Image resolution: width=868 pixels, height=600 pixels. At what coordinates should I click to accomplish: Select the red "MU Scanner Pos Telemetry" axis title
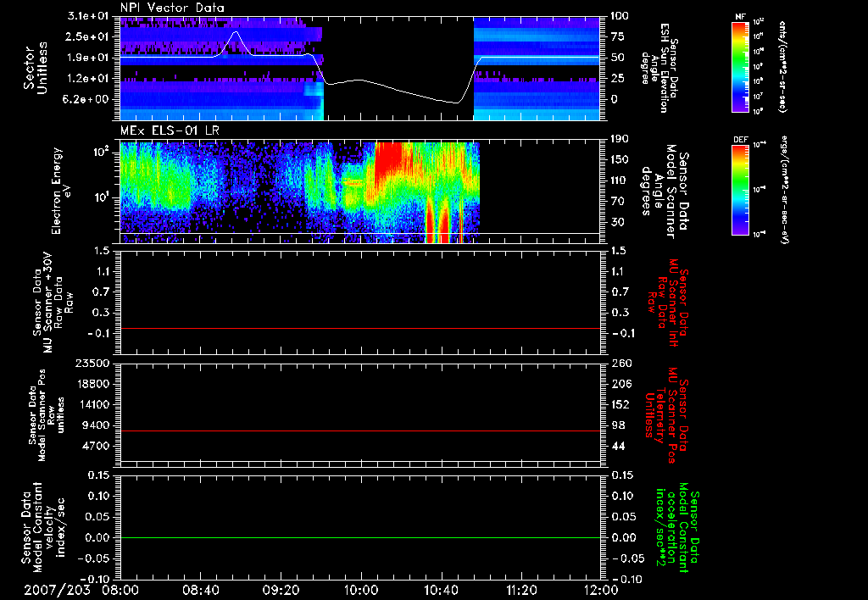pyautogui.click(x=666, y=415)
